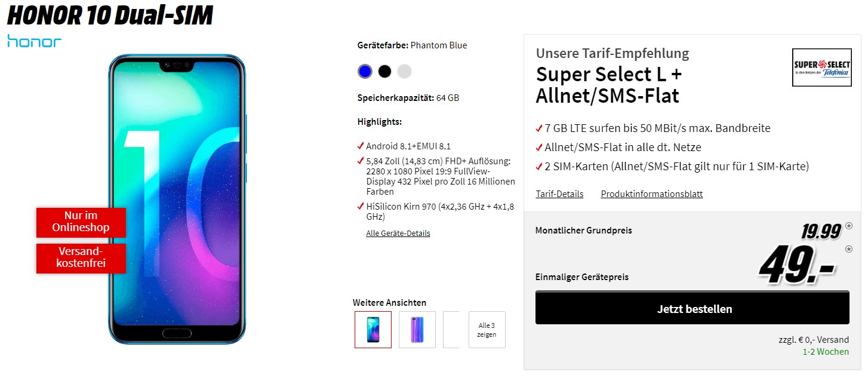
Task: Click the Nur im Onlineshop badge
Action: tap(81, 222)
